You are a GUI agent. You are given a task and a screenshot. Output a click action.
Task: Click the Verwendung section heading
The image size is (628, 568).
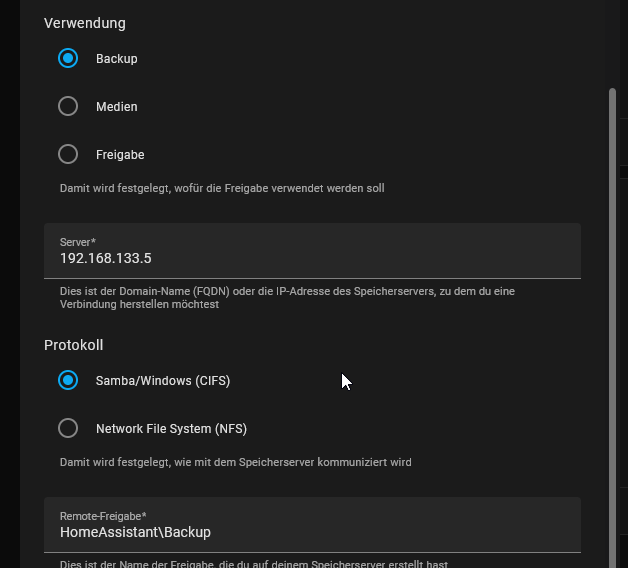pyautogui.click(x=85, y=23)
